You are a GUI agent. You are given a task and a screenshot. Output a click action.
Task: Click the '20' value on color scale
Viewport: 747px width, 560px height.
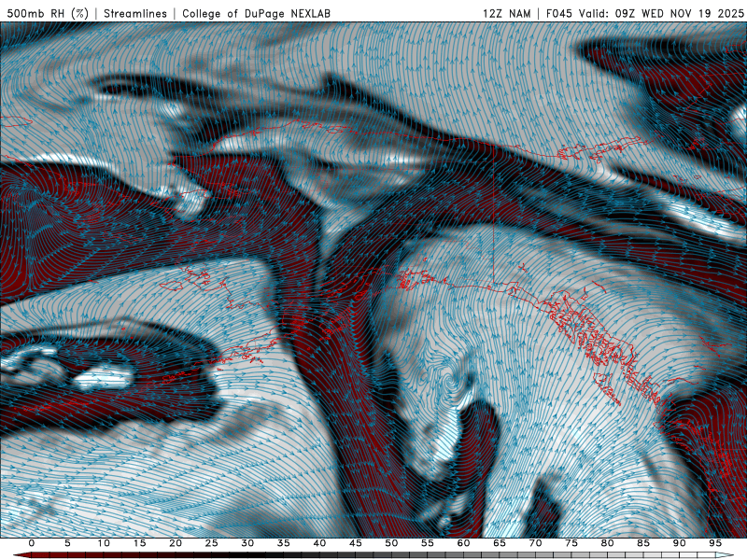coord(176,543)
